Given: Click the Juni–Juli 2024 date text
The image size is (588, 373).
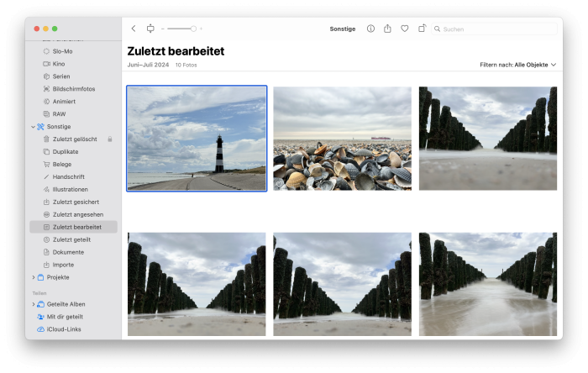Looking at the screenshot, I should click(148, 65).
